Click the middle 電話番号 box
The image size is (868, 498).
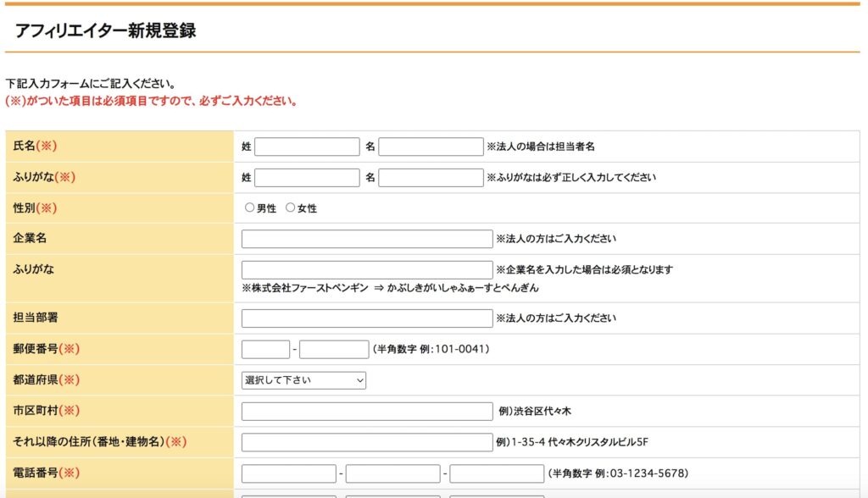tap(392, 473)
